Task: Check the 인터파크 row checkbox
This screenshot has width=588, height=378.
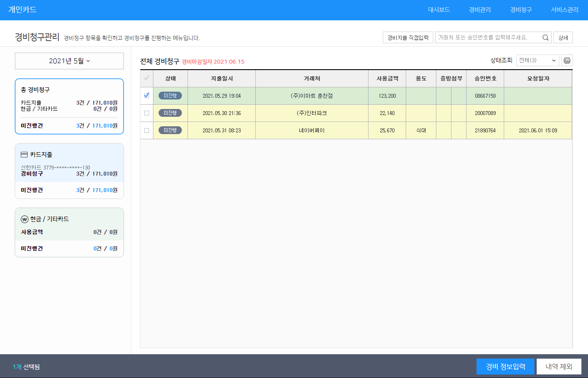Action: pos(146,113)
